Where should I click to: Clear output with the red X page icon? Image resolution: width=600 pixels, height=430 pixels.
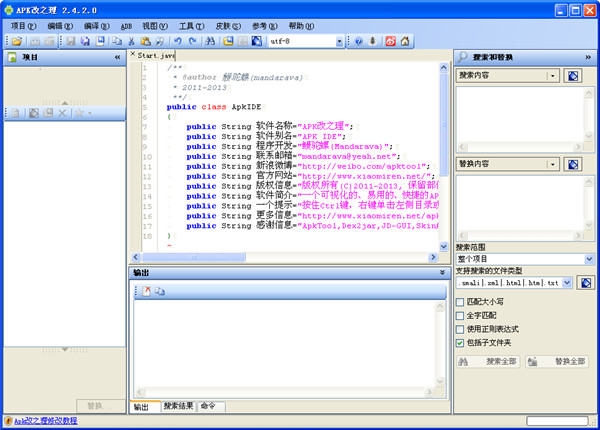coord(146,291)
